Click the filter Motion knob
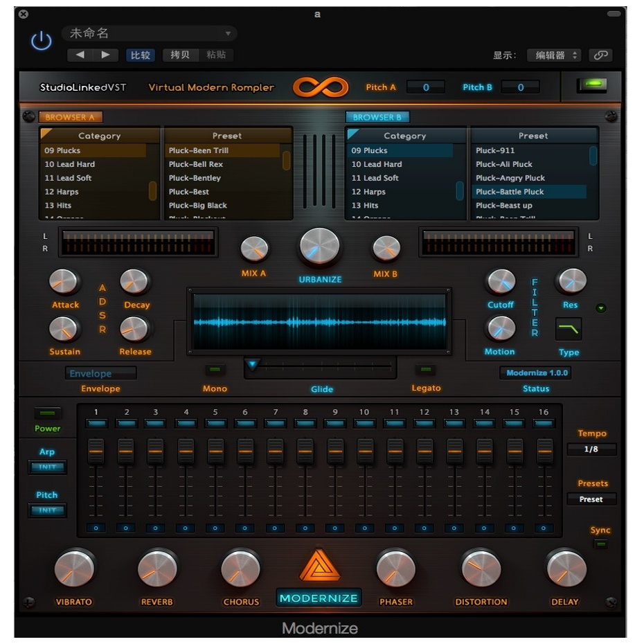Viewport: 644px width, 644px height. click(501, 328)
